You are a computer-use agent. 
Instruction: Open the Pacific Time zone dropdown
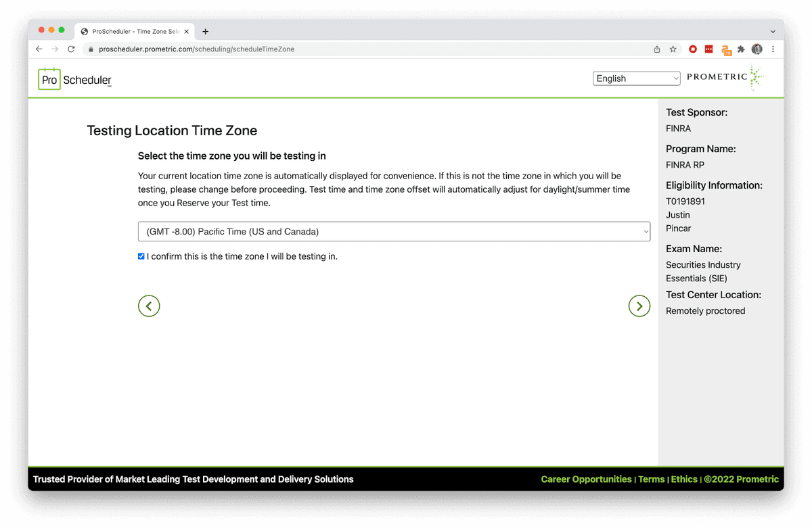click(x=394, y=231)
